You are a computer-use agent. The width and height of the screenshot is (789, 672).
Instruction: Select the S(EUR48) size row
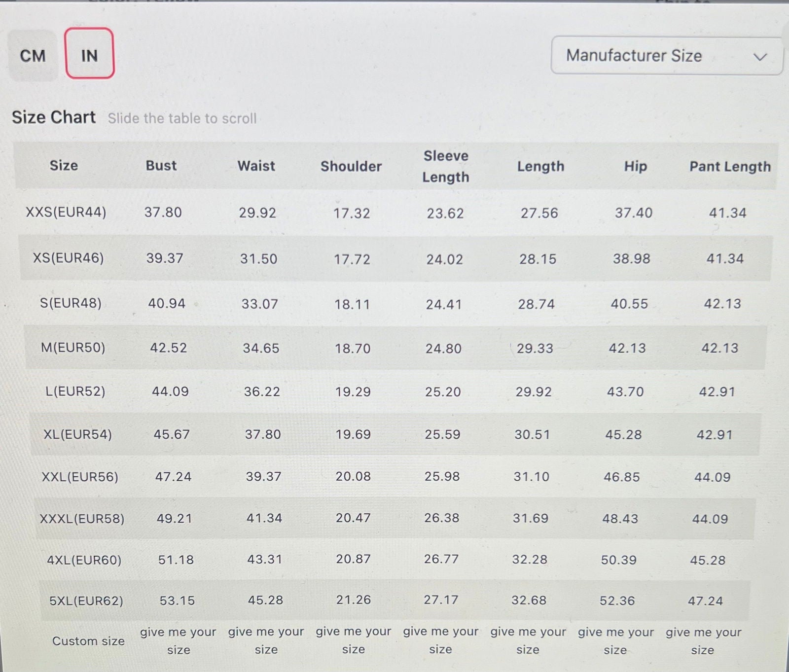(x=71, y=303)
